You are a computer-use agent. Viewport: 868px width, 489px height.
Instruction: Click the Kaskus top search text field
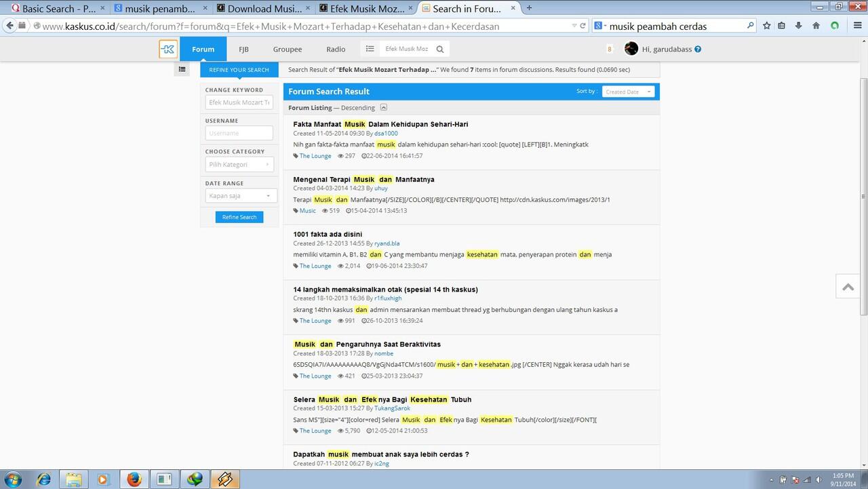tap(406, 49)
